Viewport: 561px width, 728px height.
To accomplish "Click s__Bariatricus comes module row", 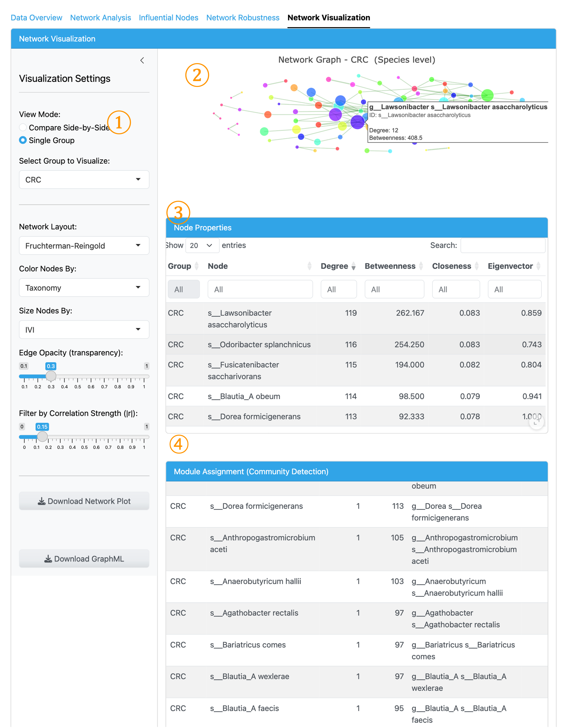I will point(356,650).
